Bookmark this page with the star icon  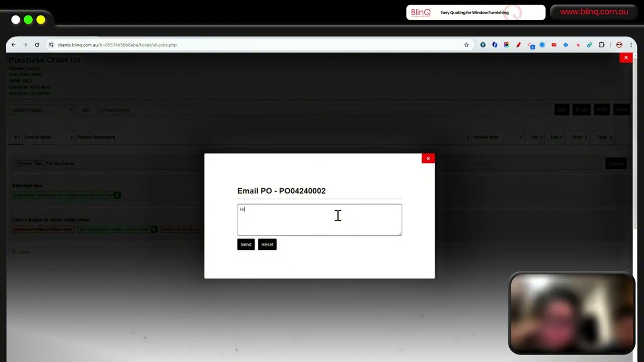coord(466,45)
